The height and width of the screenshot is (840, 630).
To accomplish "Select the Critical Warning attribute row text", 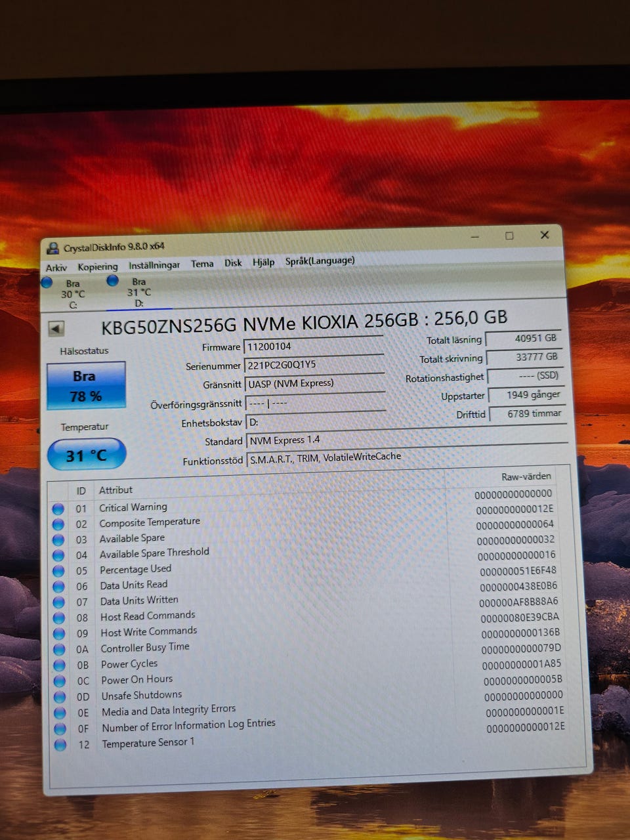I will pyautogui.click(x=133, y=507).
